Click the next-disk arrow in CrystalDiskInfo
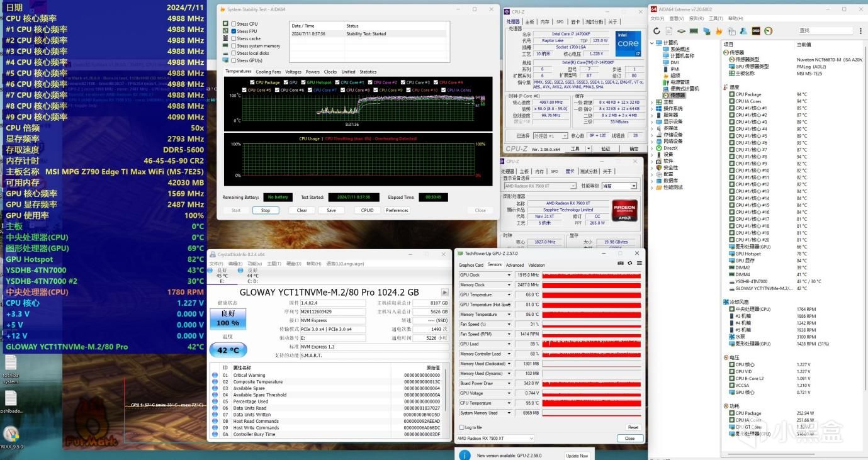 coord(445,292)
